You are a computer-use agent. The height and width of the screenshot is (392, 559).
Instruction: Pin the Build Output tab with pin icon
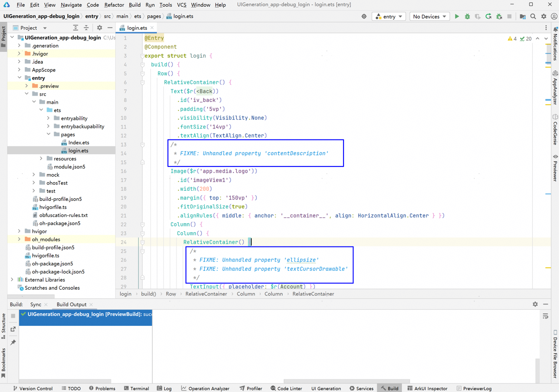(x=13, y=343)
